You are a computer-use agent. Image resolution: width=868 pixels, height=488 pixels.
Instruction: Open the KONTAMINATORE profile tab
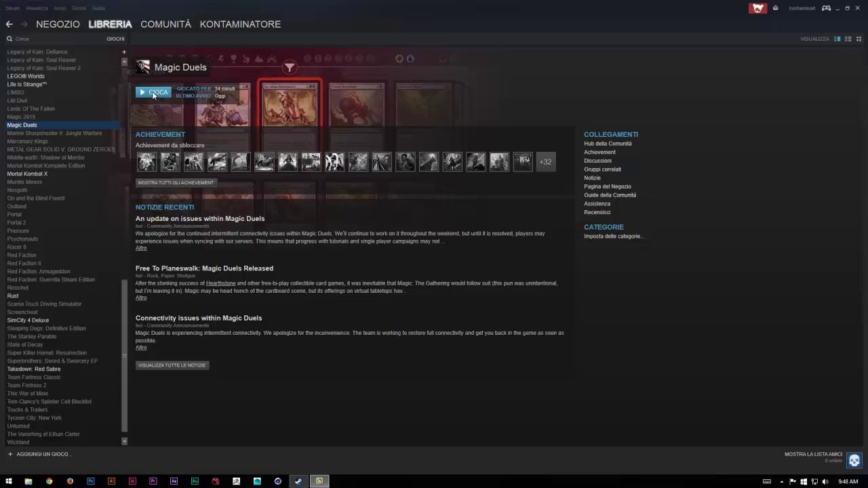(240, 24)
